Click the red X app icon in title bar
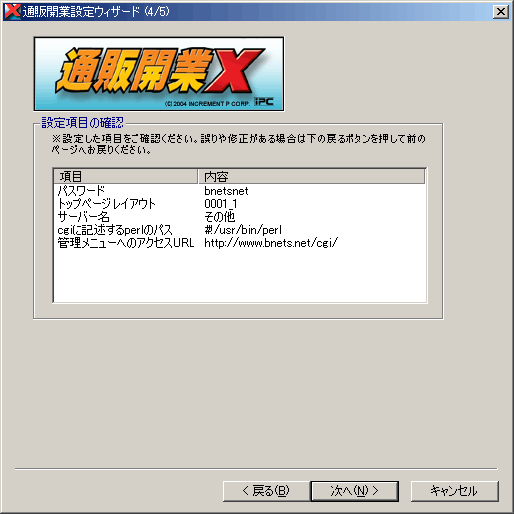This screenshot has height=514, width=514. pyautogui.click(x=12, y=12)
